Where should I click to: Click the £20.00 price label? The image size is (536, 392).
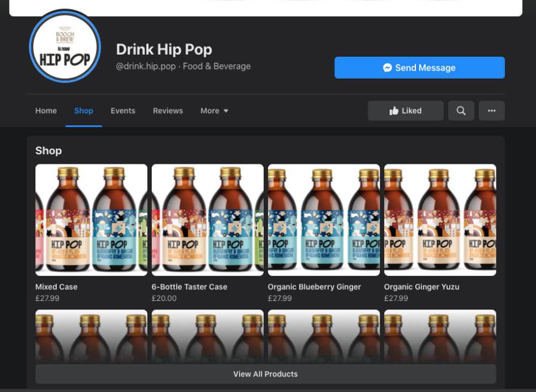[164, 298]
